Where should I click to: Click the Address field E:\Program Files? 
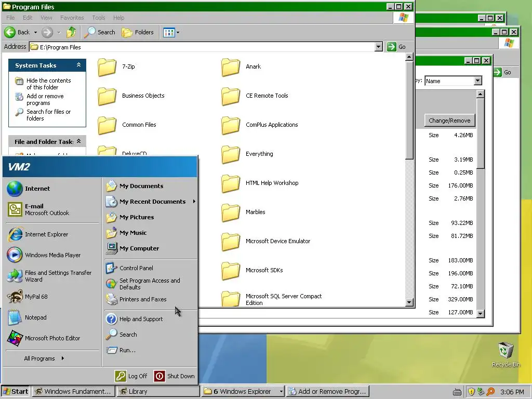tap(202, 47)
